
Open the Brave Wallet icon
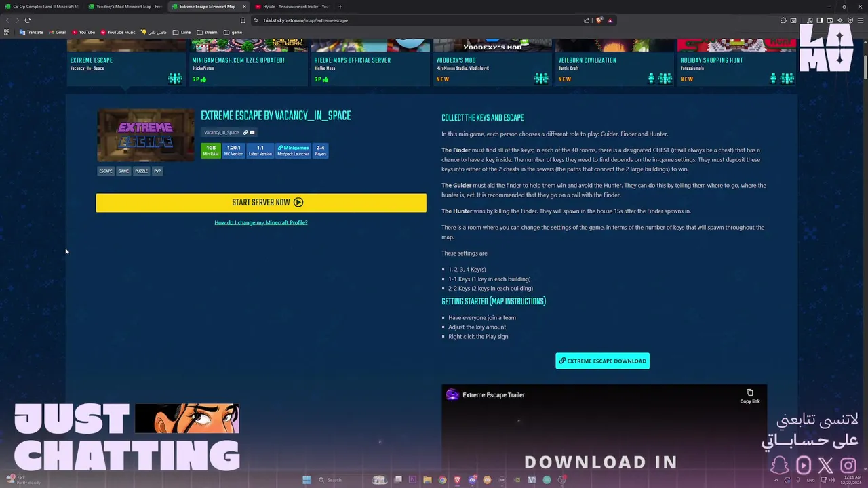[830, 20]
